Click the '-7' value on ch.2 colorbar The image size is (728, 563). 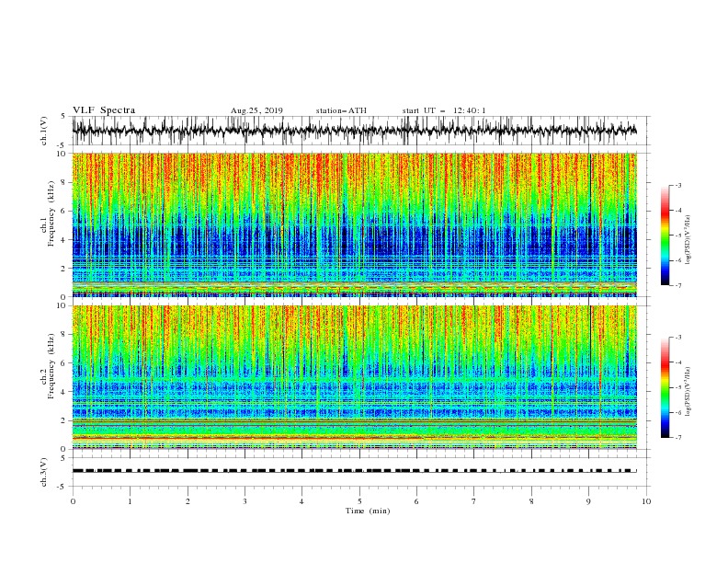pyautogui.click(x=677, y=438)
